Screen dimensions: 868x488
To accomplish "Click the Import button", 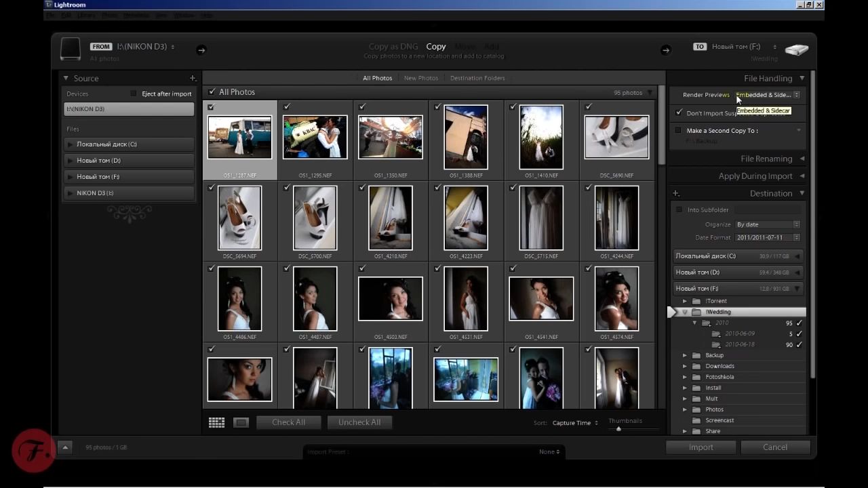I will [701, 447].
